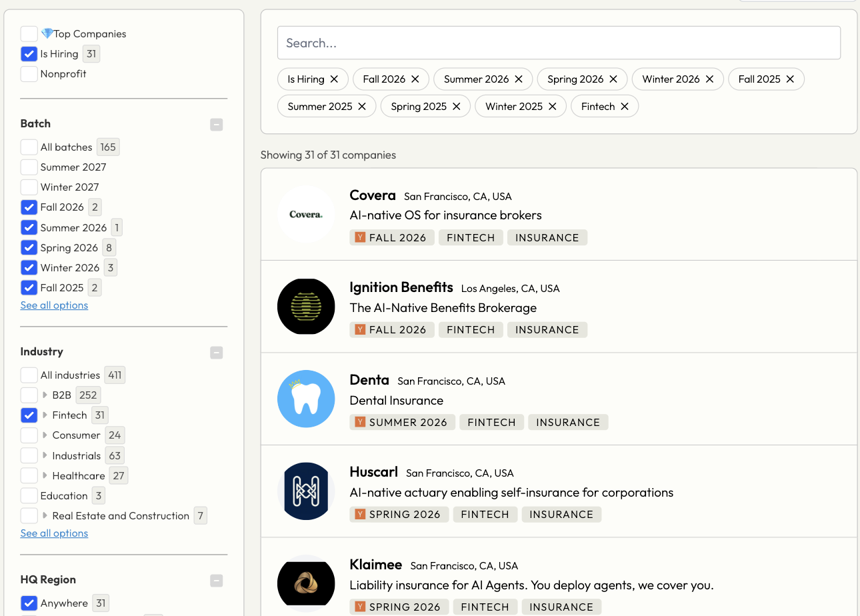
Task: Expand the Consumer industry subcategories
Action: [45, 435]
